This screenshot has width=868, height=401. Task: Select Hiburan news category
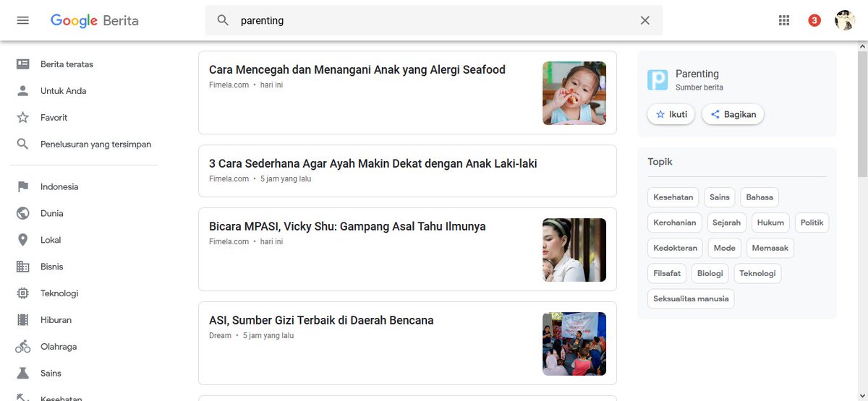tap(56, 320)
